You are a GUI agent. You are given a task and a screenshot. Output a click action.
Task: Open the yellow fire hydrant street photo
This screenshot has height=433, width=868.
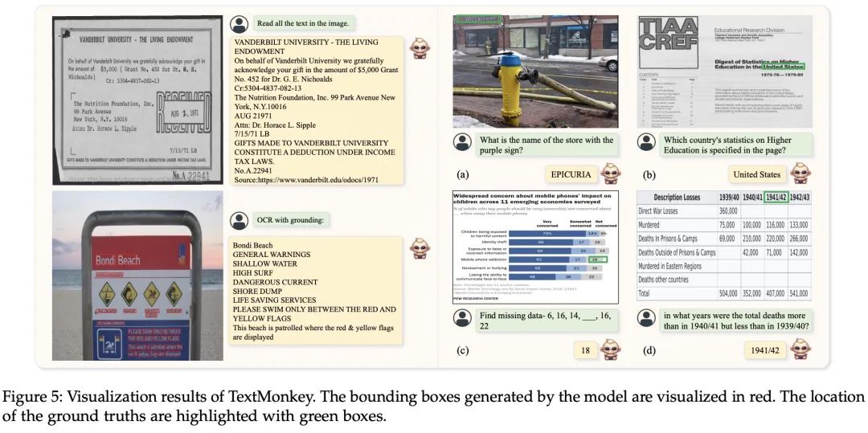click(x=535, y=71)
